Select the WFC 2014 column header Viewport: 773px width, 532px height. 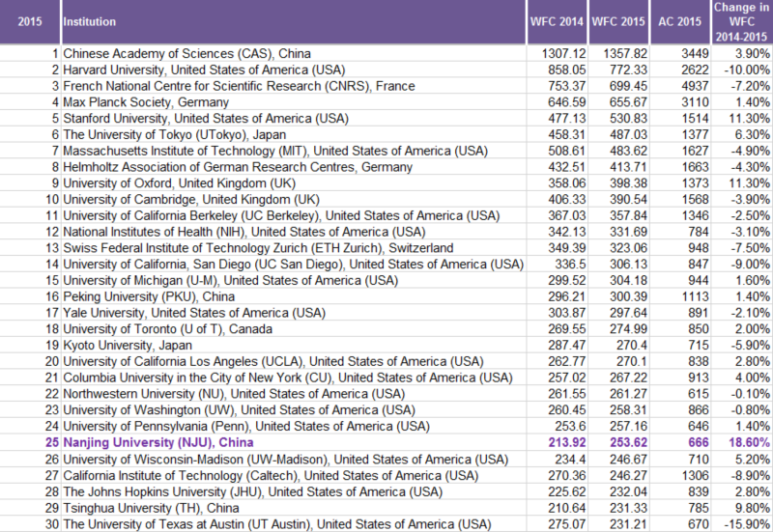click(x=558, y=20)
